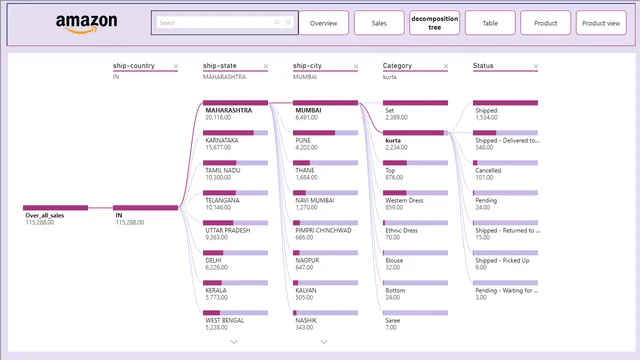Viewport: 640px width, 360px height.
Task: Remove the Status level
Action: pyautogui.click(x=536, y=66)
